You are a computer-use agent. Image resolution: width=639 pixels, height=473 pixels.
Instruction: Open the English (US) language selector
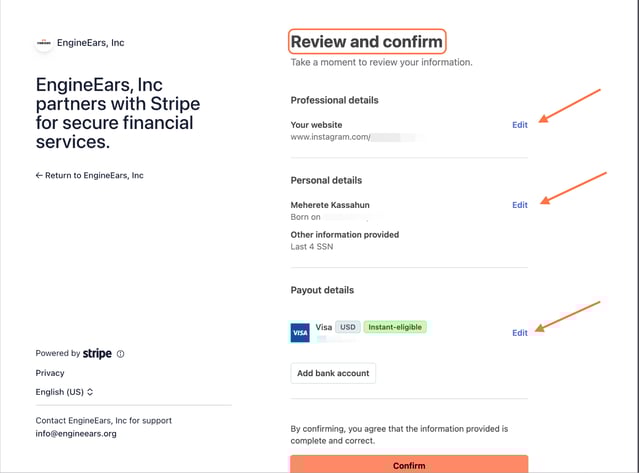pyautogui.click(x=65, y=392)
